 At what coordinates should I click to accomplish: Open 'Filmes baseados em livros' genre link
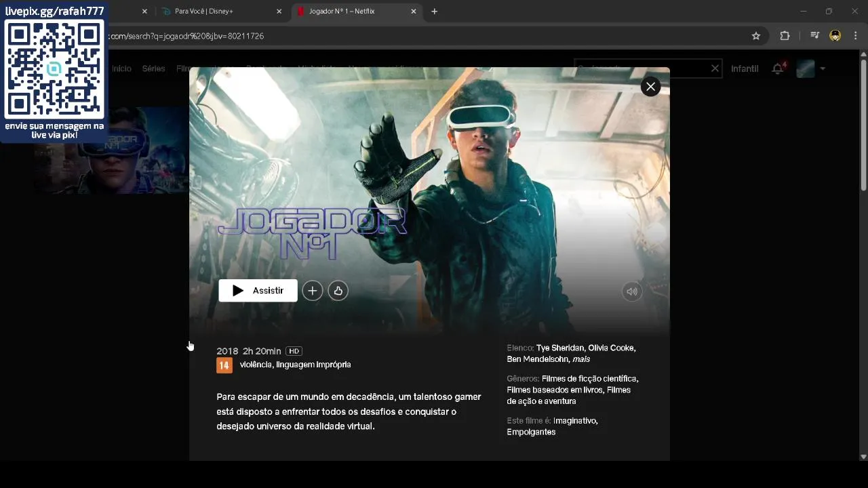(x=555, y=390)
